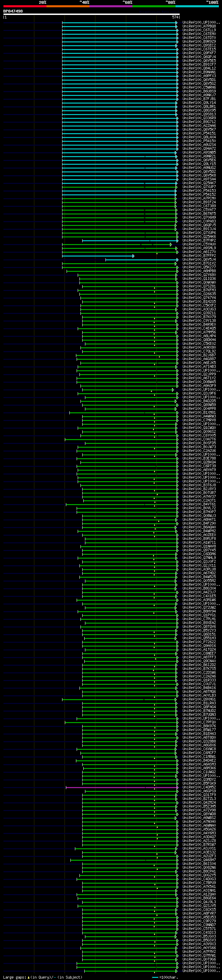Click the green ~80% identity color segment
The height and width of the screenshot is (980, 222).
(154, 6)
